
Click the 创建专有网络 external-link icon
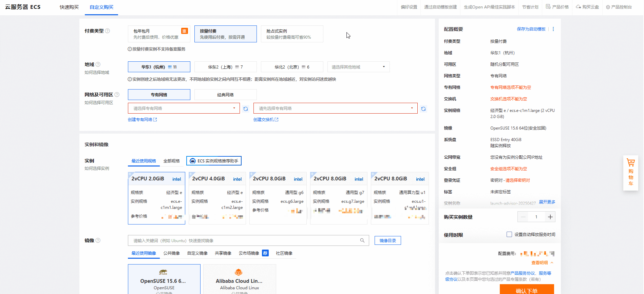point(155,120)
